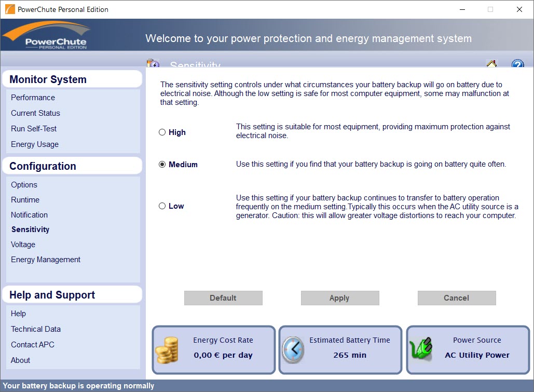Viewport: 534px width, 392px height.
Task: Click the green power plug icon
Action: click(421, 348)
